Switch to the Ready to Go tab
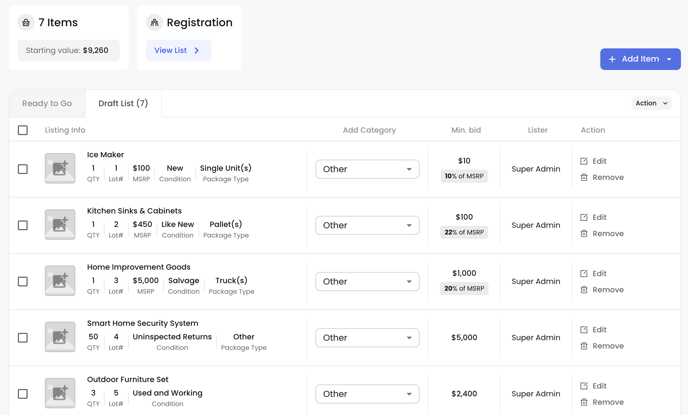This screenshot has height=415, width=688. point(47,104)
